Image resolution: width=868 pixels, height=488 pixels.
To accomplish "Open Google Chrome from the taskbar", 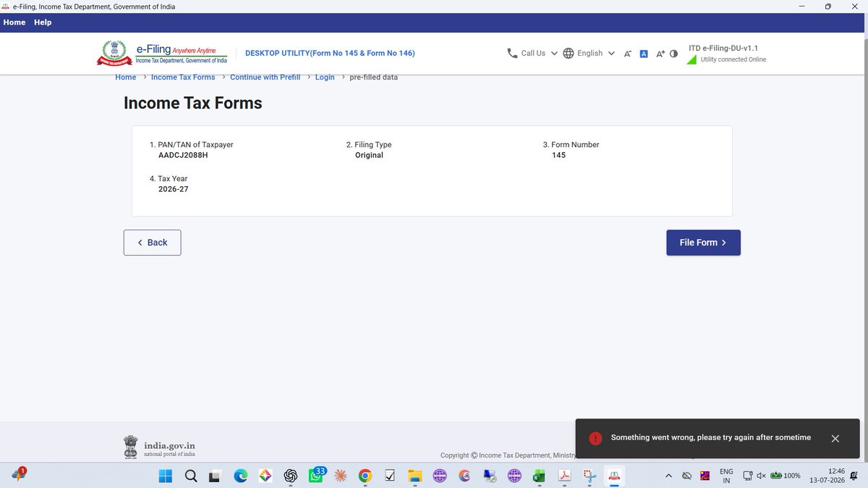I will pyautogui.click(x=365, y=476).
